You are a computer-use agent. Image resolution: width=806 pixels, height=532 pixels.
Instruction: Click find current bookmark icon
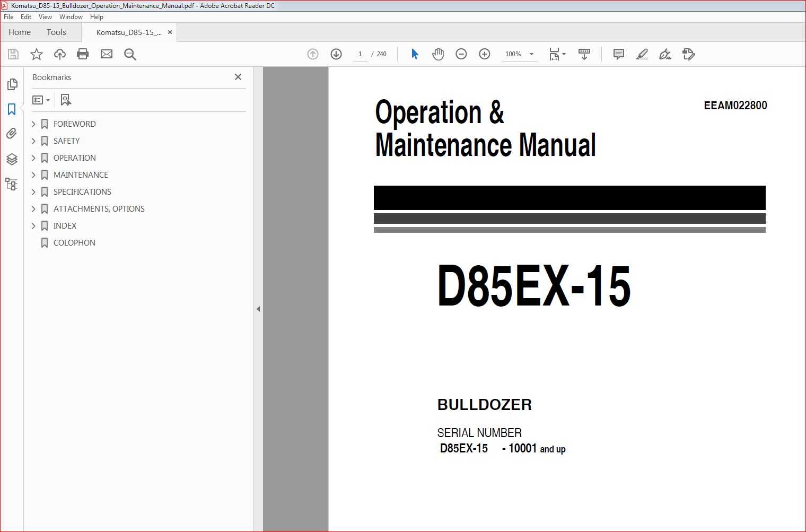point(66,100)
